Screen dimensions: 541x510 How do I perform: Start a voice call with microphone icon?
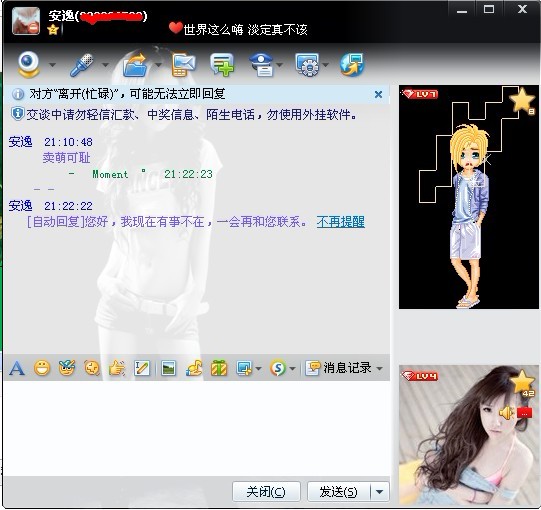pos(82,65)
